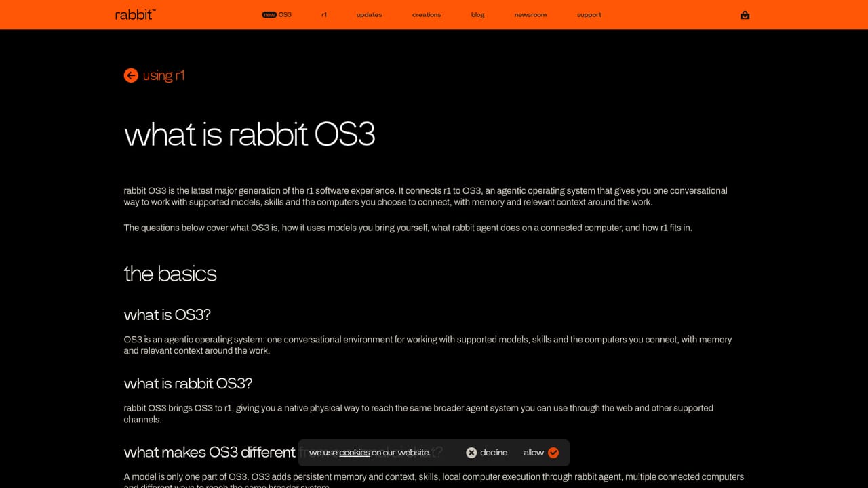Click paragraph starting 'The questions below cover'
The width and height of the screenshot is (868, 488).
point(408,228)
